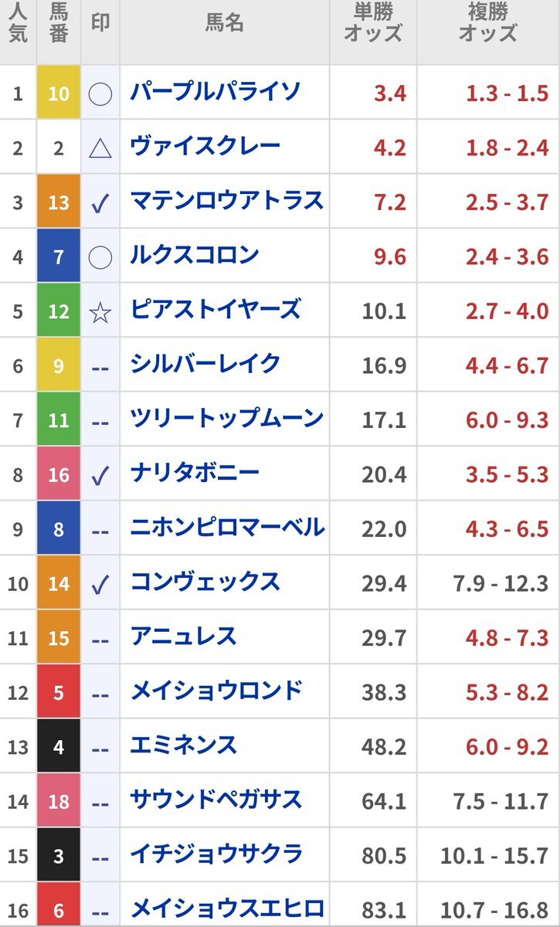The width and height of the screenshot is (560, 927).
Task: Click the circle mark for ルクスコロン
Action: (x=100, y=257)
